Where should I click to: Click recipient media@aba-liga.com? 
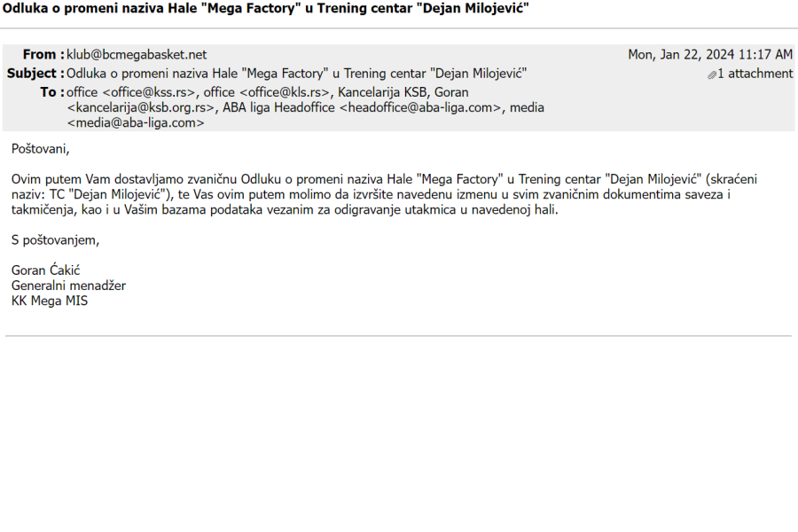click(x=136, y=123)
